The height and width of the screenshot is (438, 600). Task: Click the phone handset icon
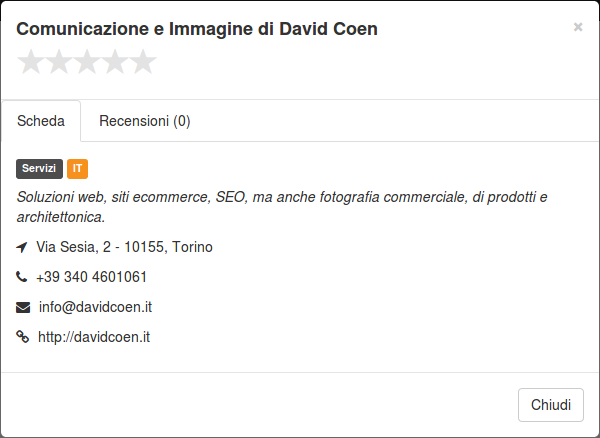pyautogui.click(x=21, y=276)
